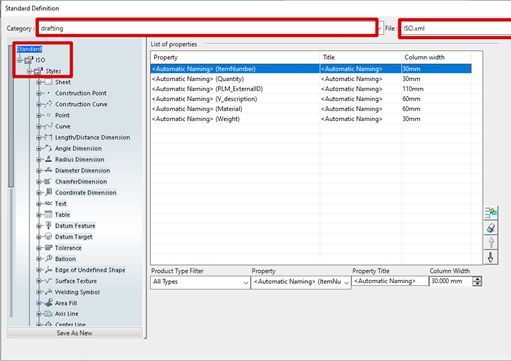
Task: Click the Column Width stepper arrows
Action: pyautogui.click(x=477, y=281)
